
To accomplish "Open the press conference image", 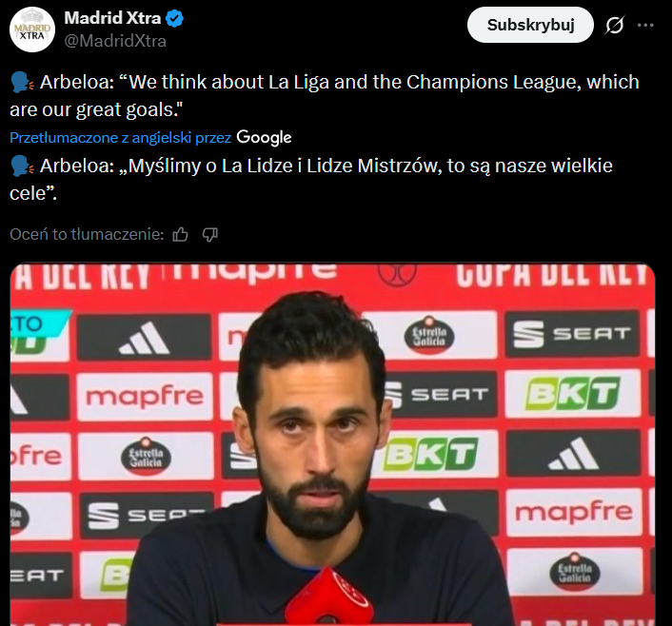I will point(332,444).
